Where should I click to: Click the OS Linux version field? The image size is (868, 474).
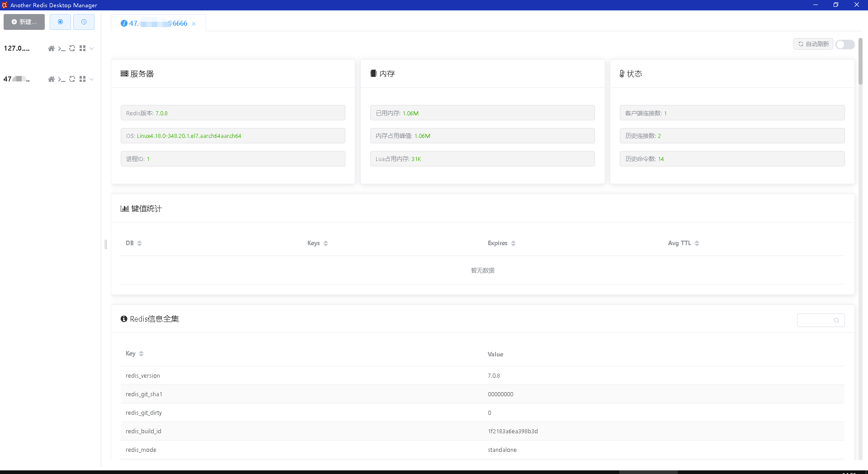(233, 136)
